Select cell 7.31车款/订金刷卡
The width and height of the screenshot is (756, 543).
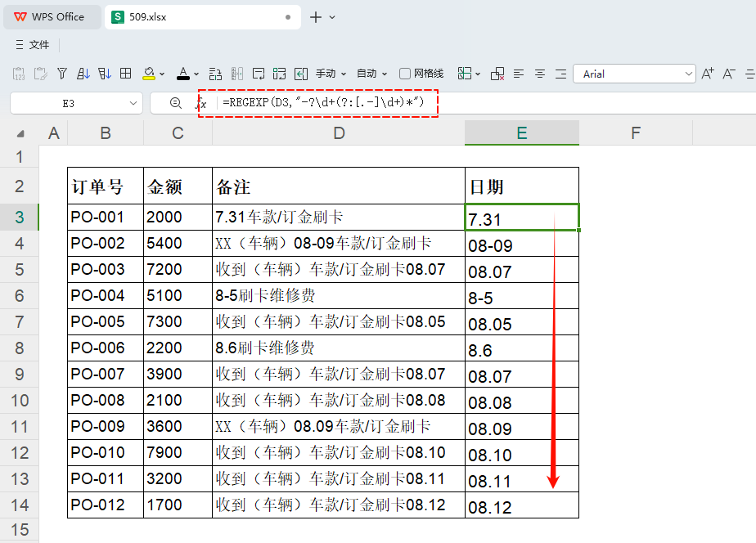click(x=339, y=218)
